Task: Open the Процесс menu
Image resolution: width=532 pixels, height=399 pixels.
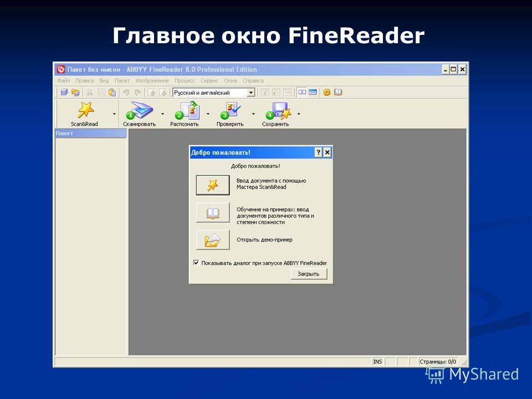Action: pyautogui.click(x=185, y=81)
